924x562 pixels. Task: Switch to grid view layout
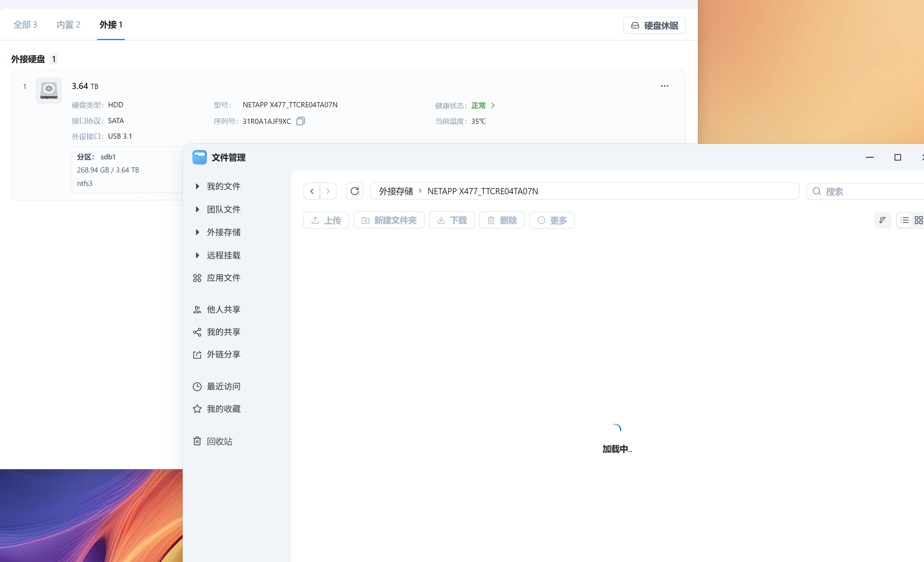tap(919, 220)
